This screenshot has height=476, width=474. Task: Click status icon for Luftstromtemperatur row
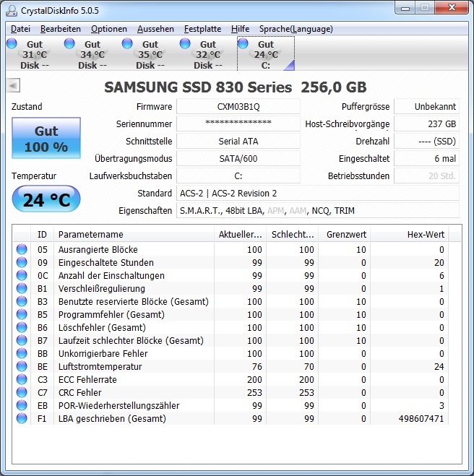point(22,366)
